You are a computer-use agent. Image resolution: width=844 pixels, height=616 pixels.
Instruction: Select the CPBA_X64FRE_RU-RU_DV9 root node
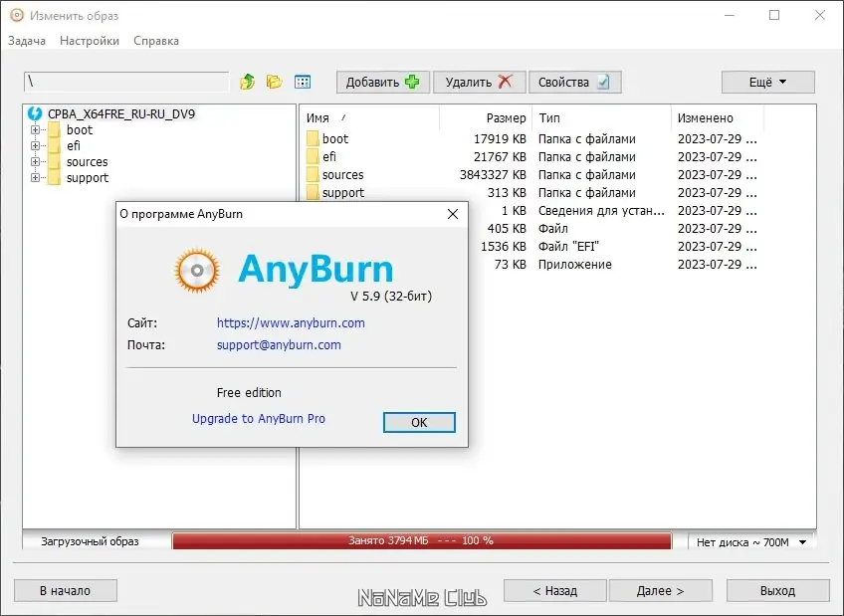(121, 114)
